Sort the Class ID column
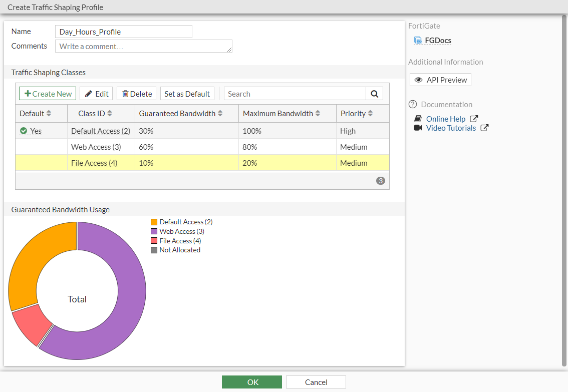568x392 pixels. [x=111, y=113]
